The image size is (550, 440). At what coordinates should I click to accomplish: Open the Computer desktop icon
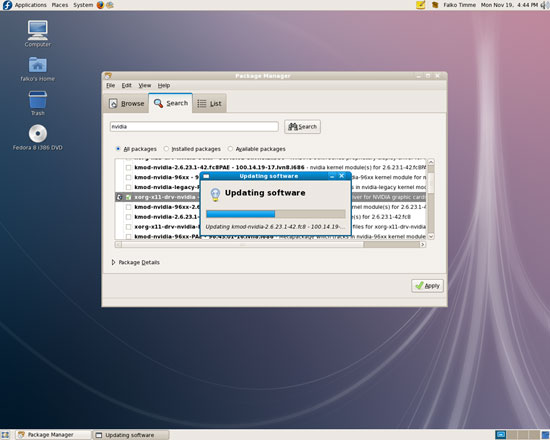[38, 31]
